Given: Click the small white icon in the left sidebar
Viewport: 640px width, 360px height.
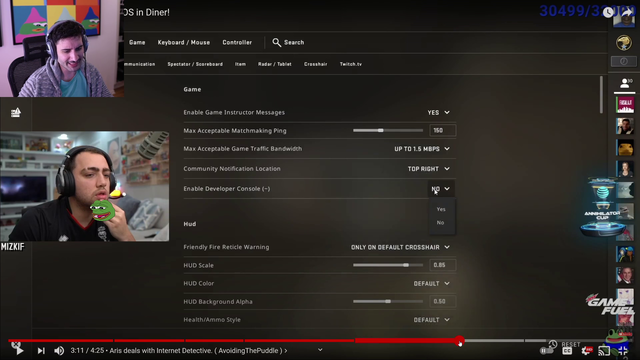Looking at the screenshot, I should tap(16, 112).
